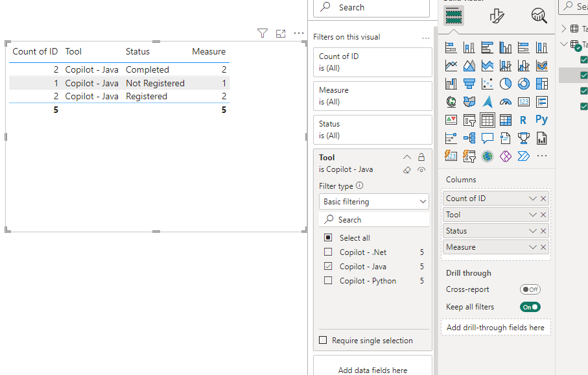Select the Decomposition tree visual
This screenshot has height=375, width=588.
pyautogui.click(x=469, y=138)
